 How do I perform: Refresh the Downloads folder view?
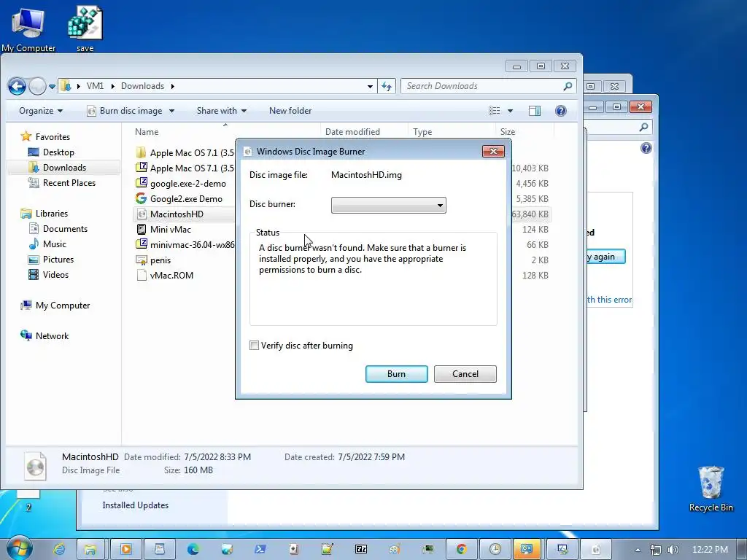tap(387, 86)
